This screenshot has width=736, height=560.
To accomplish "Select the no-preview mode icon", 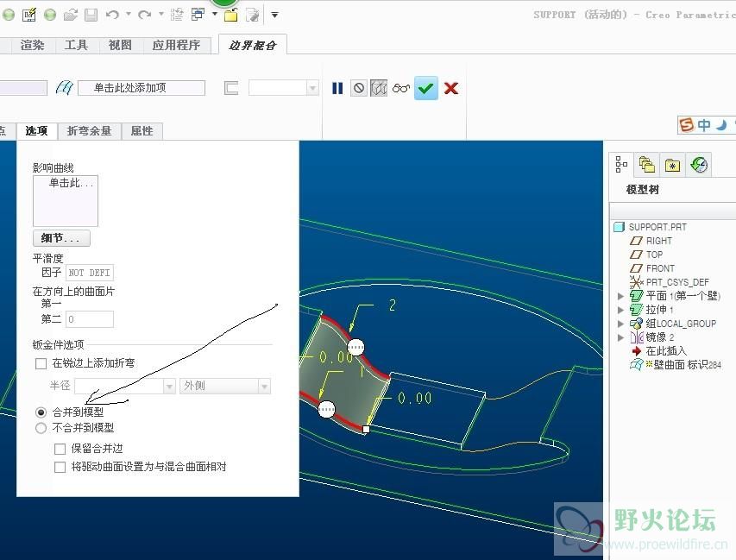I will [359, 88].
